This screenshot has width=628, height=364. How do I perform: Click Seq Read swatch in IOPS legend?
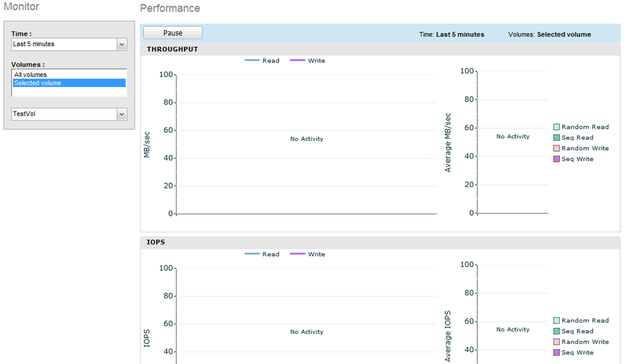[x=556, y=332]
